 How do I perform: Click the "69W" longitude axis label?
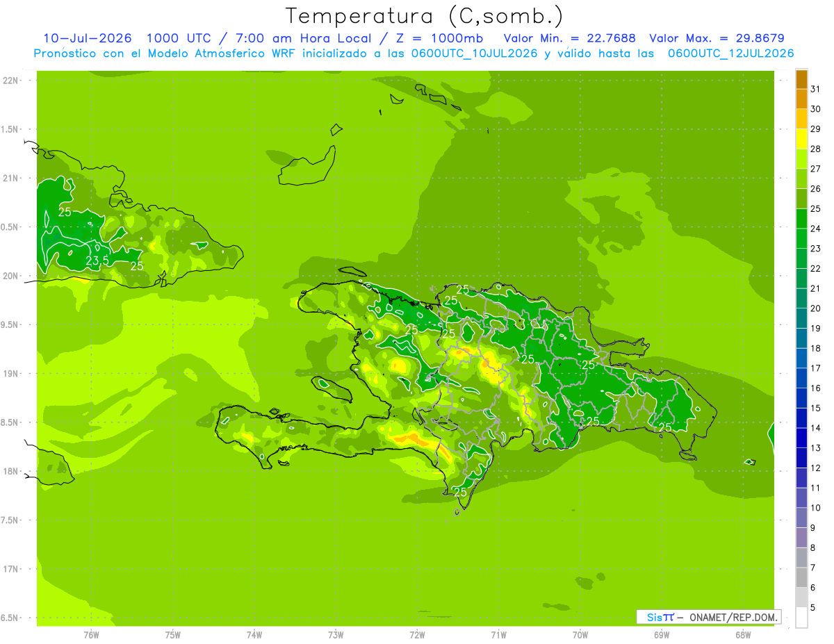click(x=662, y=634)
